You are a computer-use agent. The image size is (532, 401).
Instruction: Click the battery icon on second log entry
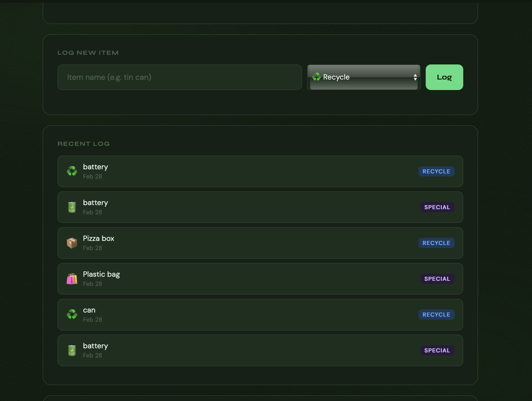tap(72, 207)
